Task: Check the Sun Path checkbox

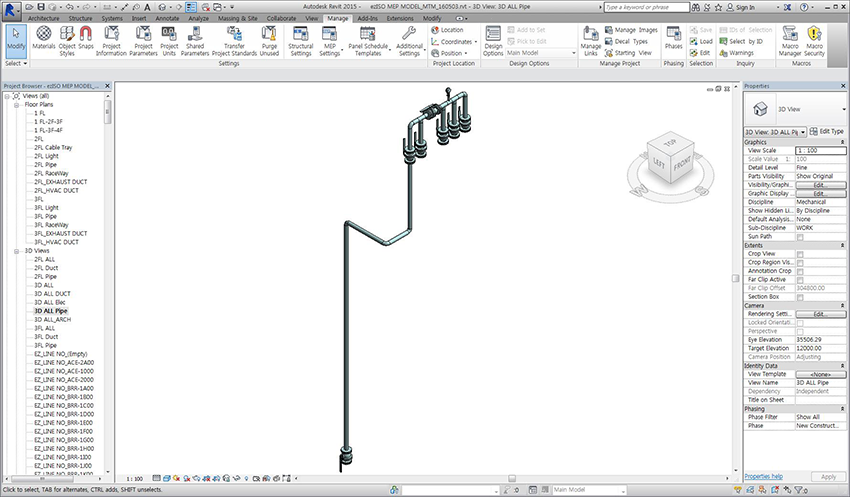Action: click(x=800, y=237)
